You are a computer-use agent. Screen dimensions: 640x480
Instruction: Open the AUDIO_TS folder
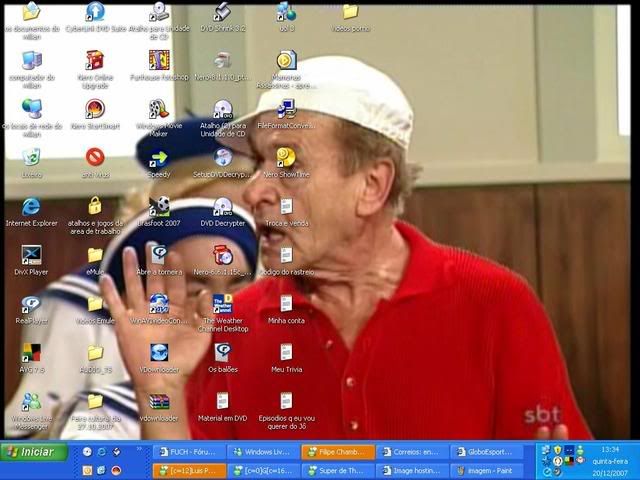click(95, 353)
